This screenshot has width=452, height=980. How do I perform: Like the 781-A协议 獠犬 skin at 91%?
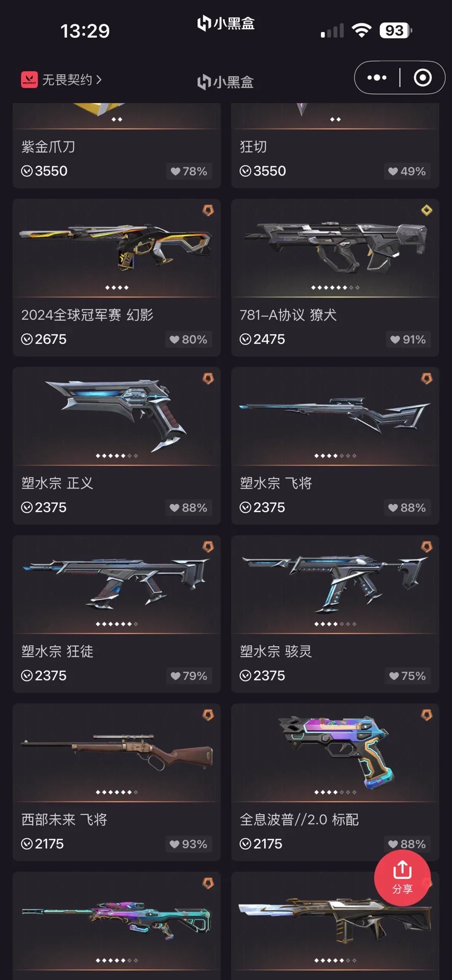tap(407, 339)
